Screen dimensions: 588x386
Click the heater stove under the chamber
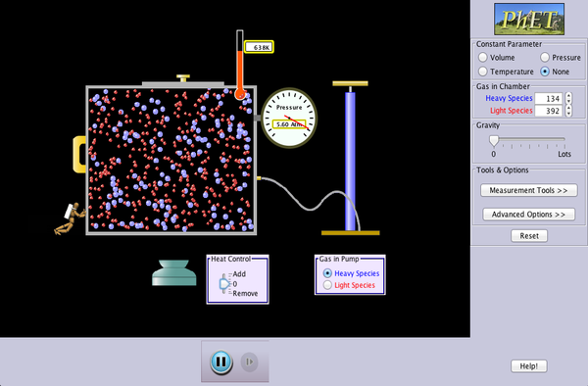point(174,272)
